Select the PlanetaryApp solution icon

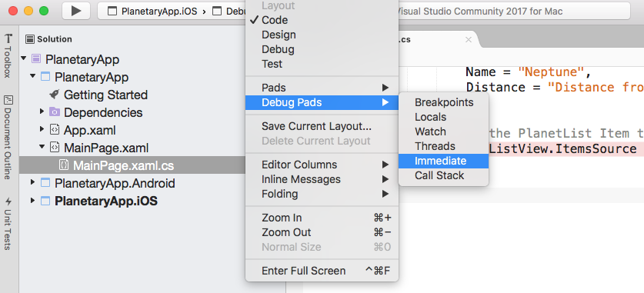(36, 59)
